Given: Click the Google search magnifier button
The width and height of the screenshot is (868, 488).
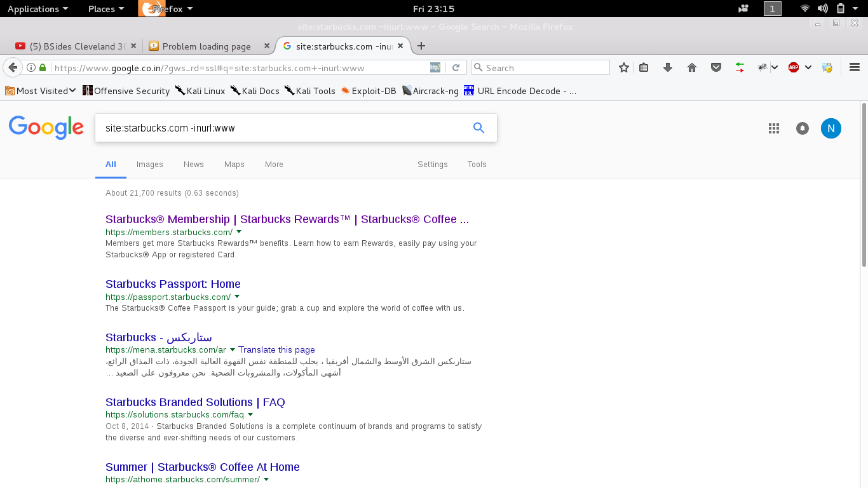Looking at the screenshot, I should 479,128.
